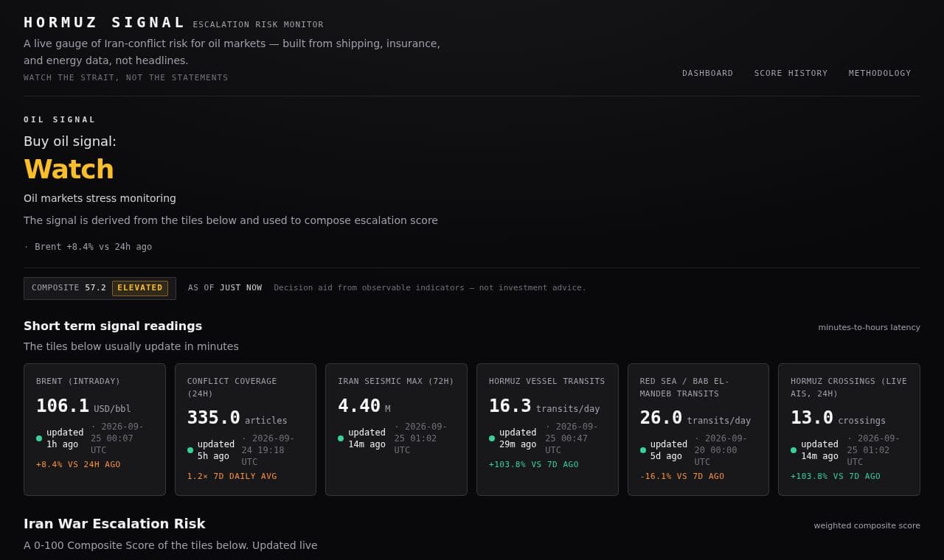This screenshot has width=944, height=560.
Task: Click the BRENT (INTRADAY) tile heading
Action: 78,382
